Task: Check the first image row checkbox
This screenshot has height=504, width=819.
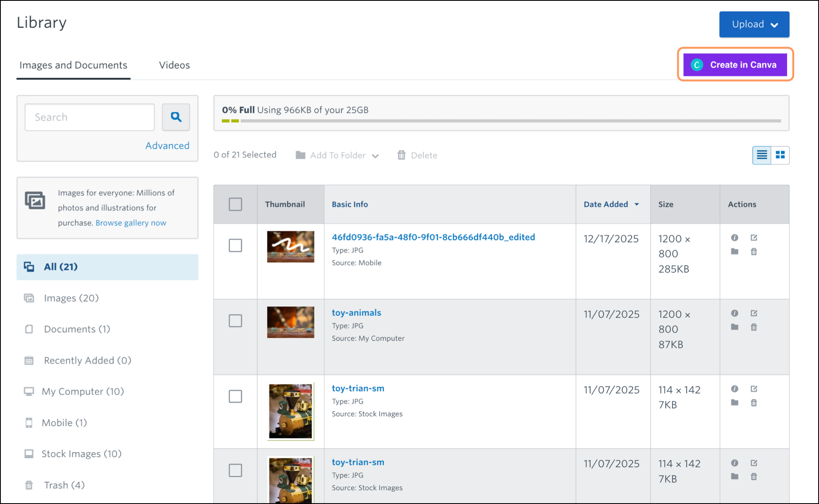Action: pyautogui.click(x=235, y=245)
